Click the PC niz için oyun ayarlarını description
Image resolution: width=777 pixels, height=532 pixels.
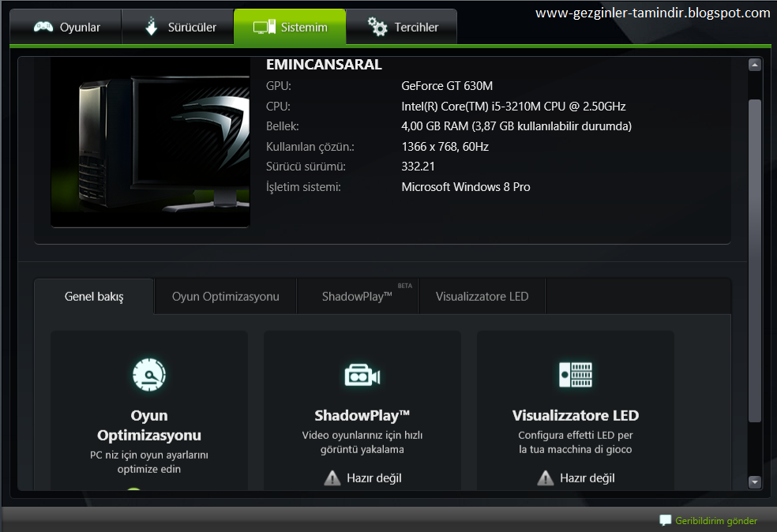coord(149,462)
